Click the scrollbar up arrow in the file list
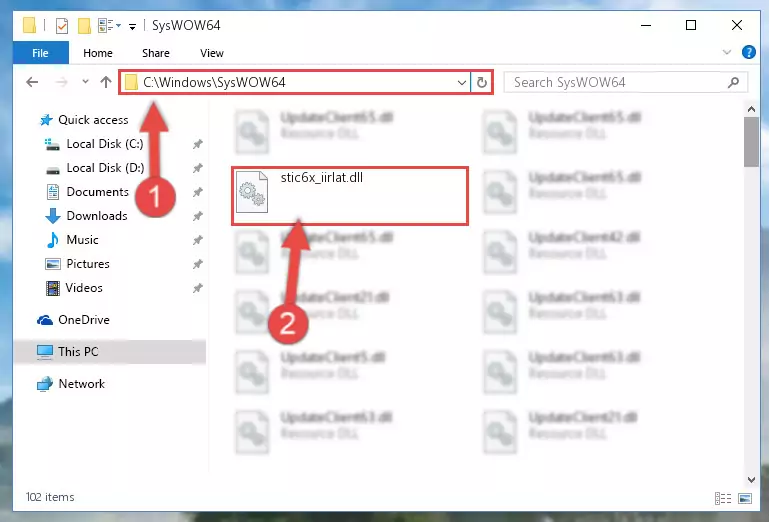Screen dimensions: 769x522 coord(751,109)
